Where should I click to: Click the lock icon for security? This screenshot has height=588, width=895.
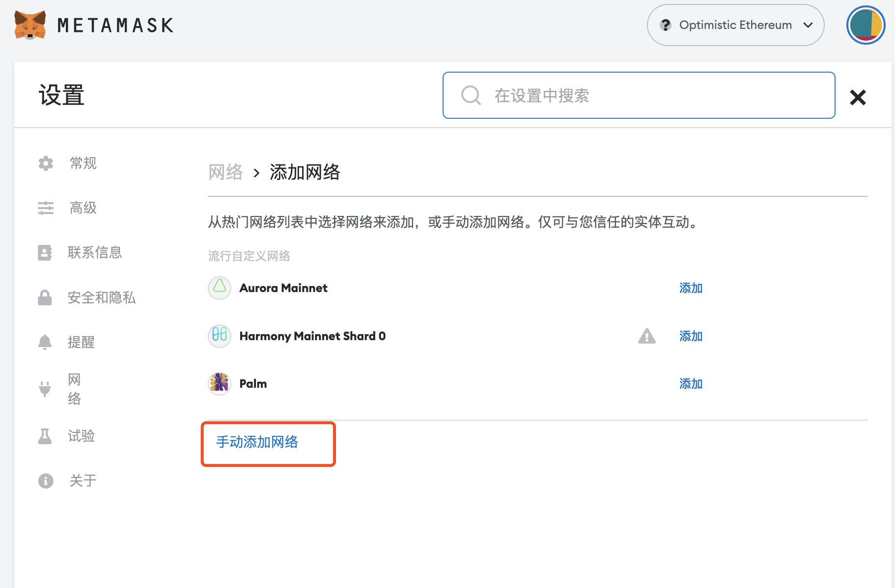45,297
